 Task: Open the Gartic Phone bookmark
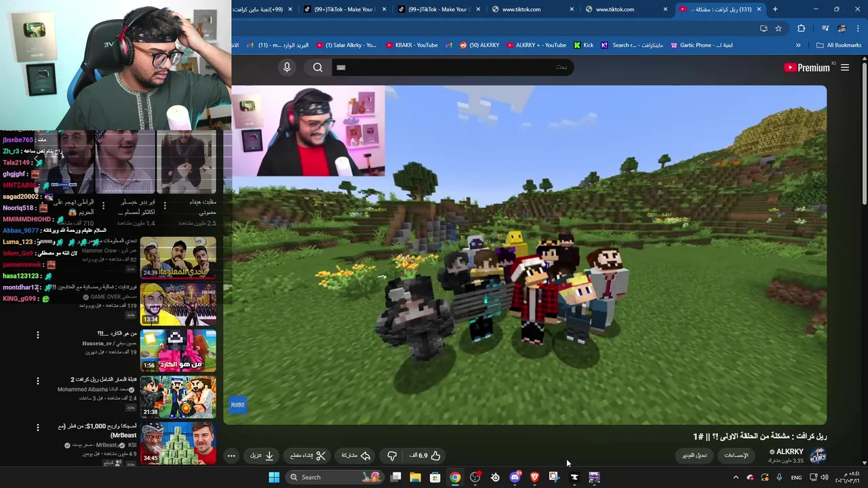[702, 45]
